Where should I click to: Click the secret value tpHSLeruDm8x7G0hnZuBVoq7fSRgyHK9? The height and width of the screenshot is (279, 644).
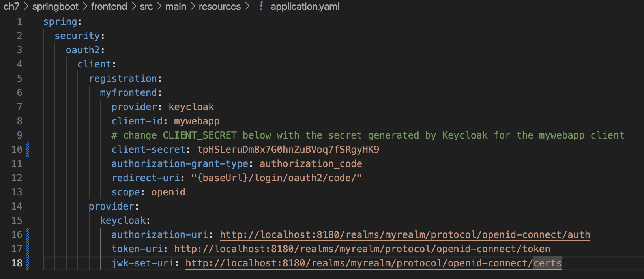pyautogui.click(x=288, y=150)
